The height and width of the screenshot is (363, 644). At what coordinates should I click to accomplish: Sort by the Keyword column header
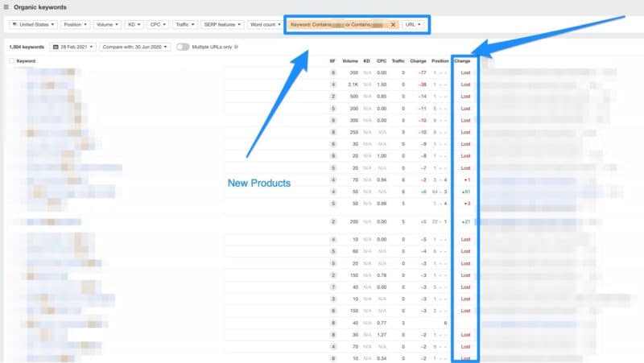[x=26, y=61]
